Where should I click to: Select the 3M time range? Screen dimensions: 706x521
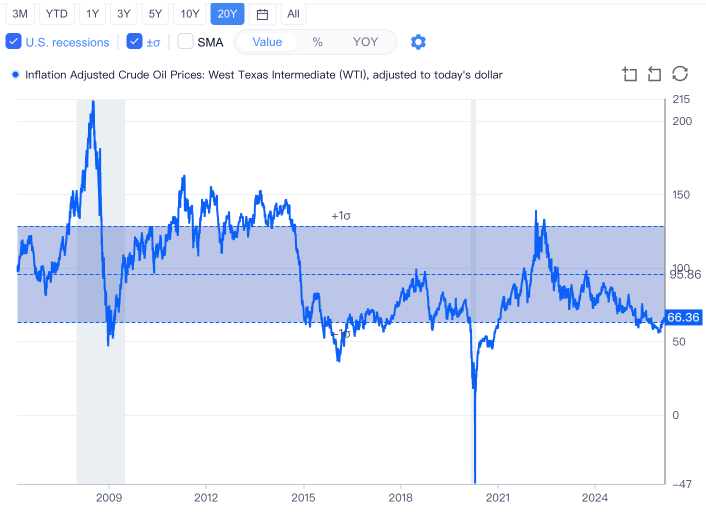tap(20, 14)
